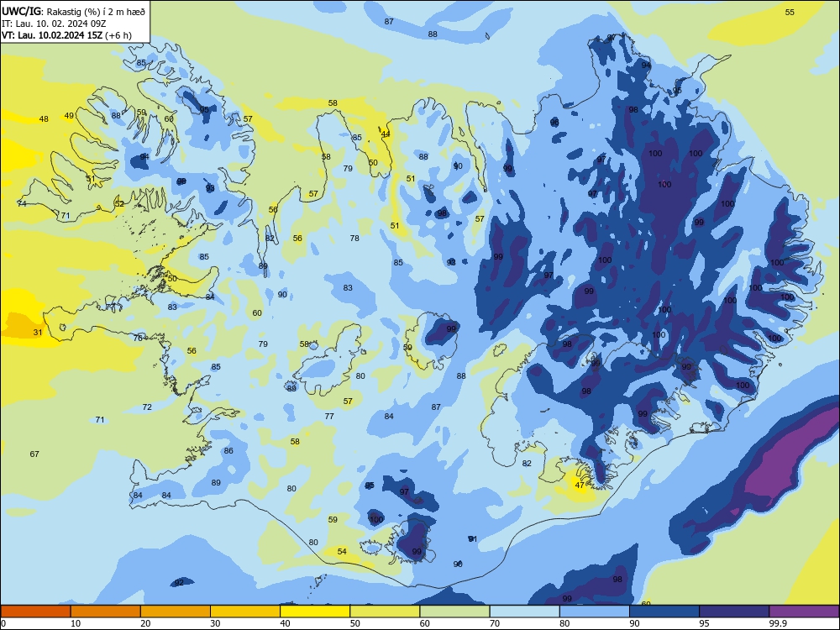Click the humidity value '54' on the map
This screenshot has width=840, height=630.
click(x=342, y=551)
